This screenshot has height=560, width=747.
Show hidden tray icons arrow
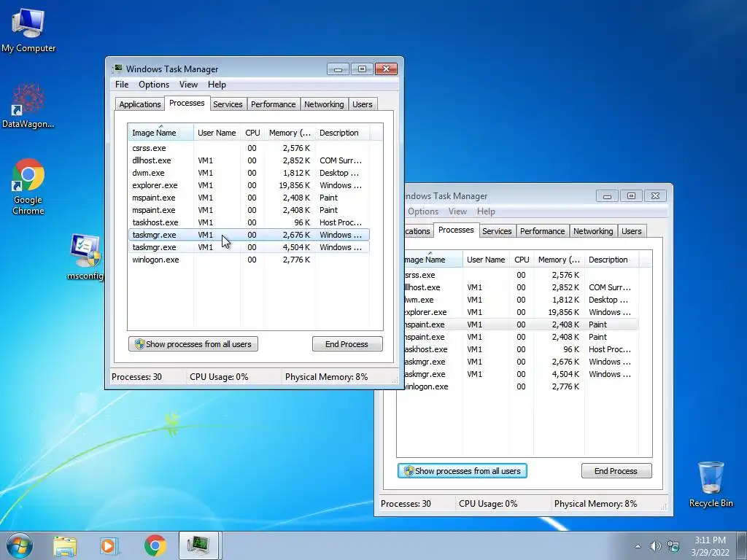click(638, 546)
